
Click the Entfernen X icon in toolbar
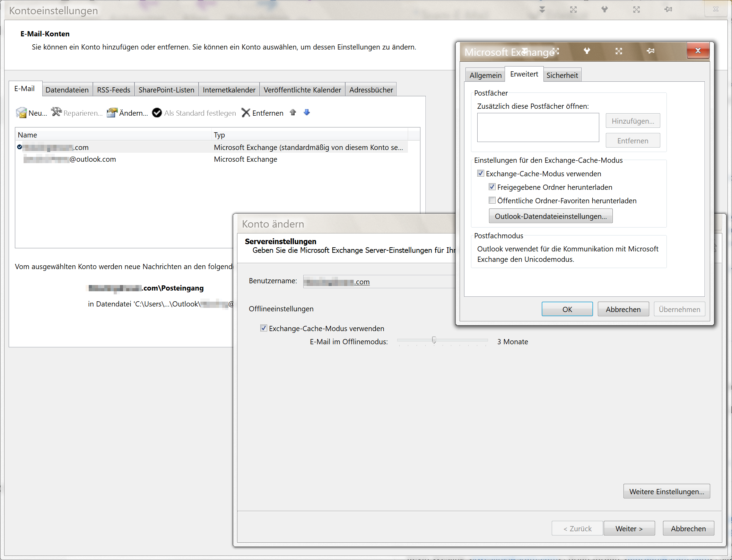[246, 113]
